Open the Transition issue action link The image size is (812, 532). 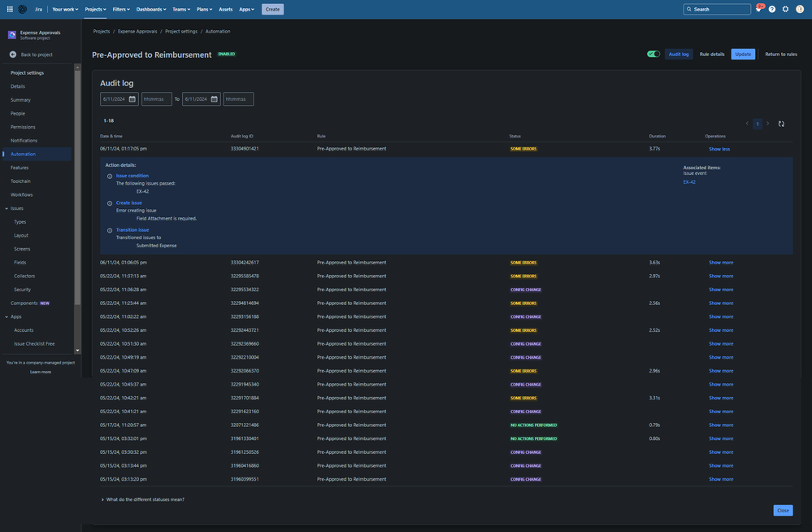pos(132,229)
